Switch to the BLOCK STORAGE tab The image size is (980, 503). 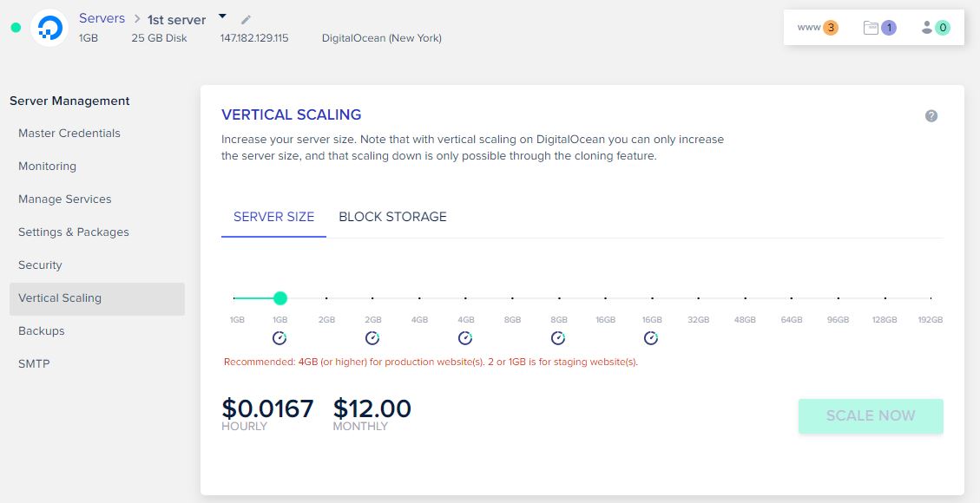[392, 217]
